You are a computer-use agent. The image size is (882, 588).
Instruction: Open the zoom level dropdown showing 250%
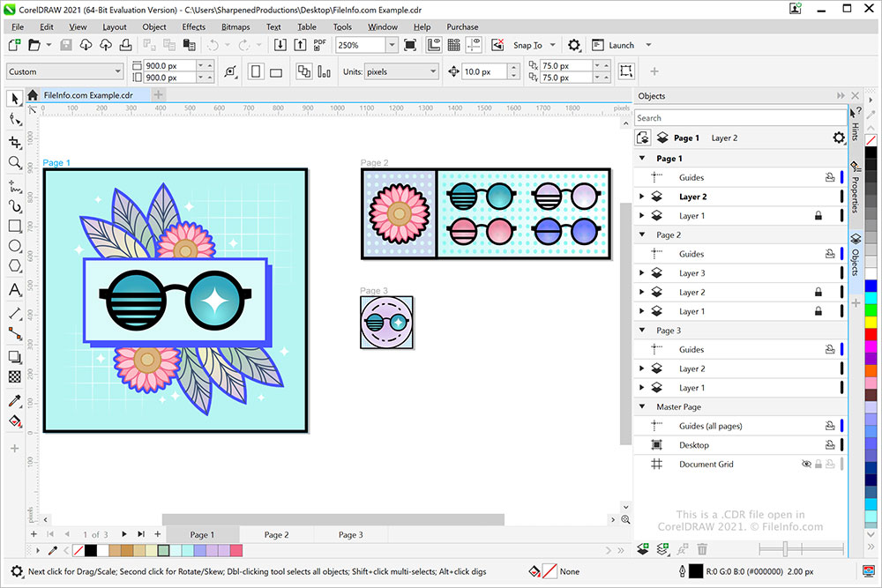coord(391,45)
